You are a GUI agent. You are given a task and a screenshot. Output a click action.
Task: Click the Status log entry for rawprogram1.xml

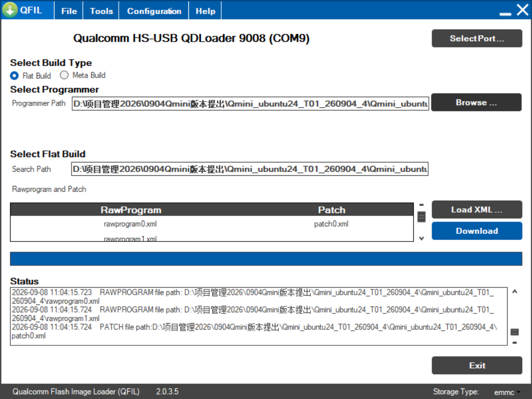pos(253,314)
